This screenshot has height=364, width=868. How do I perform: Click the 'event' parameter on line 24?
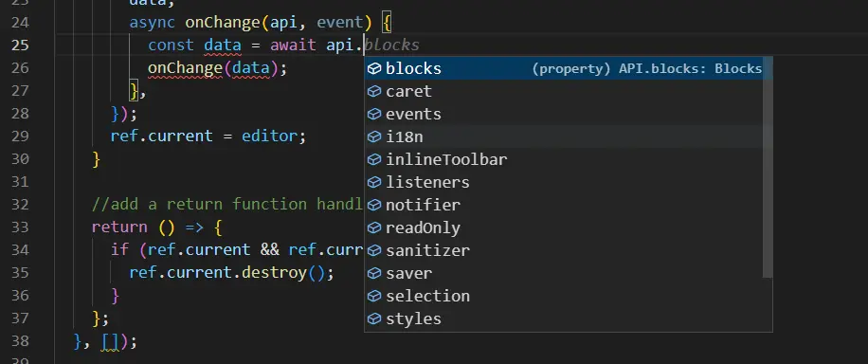[339, 22]
